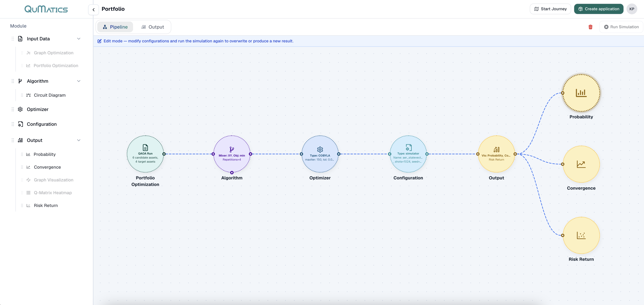Click the edit mode pencil icon

point(99,41)
